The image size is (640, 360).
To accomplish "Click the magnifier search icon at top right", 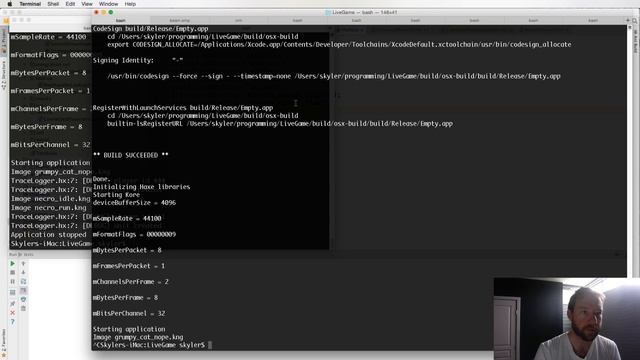I will pyautogui.click(x=635, y=20).
